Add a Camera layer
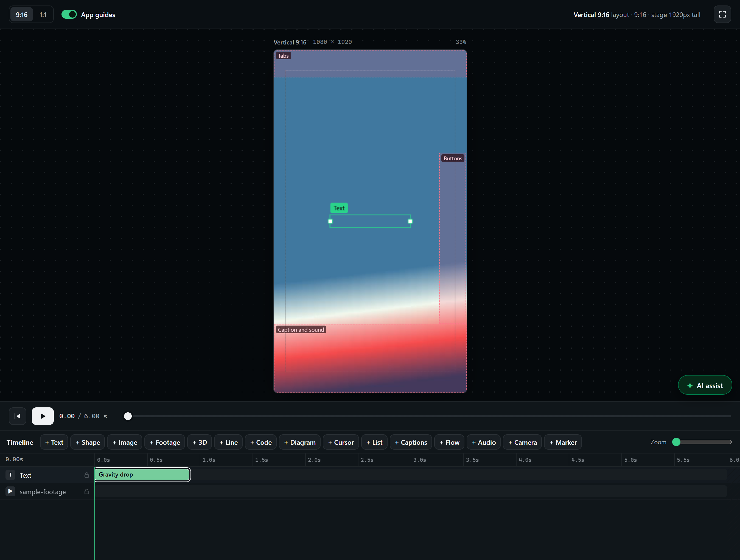Image resolution: width=740 pixels, height=560 pixels. click(523, 442)
